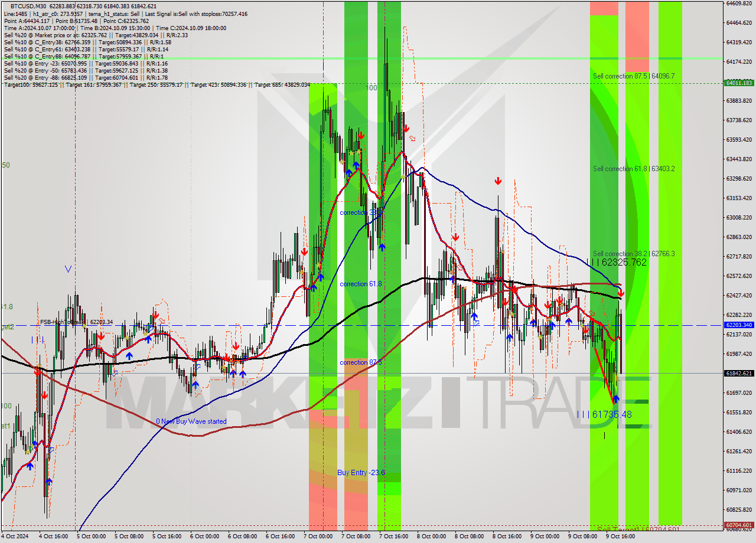756x543 pixels.
Task: Click the current price tag 61842.621
Action: [x=738, y=373]
